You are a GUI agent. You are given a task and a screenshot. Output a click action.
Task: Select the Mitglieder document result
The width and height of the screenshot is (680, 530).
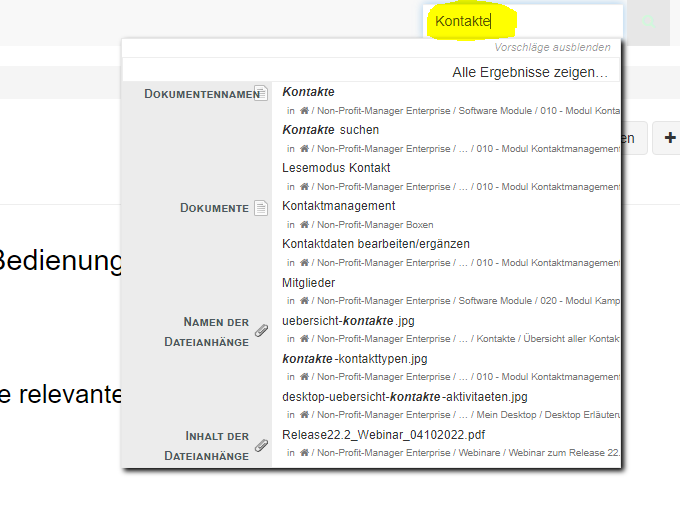pyautogui.click(x=308, y=282)
